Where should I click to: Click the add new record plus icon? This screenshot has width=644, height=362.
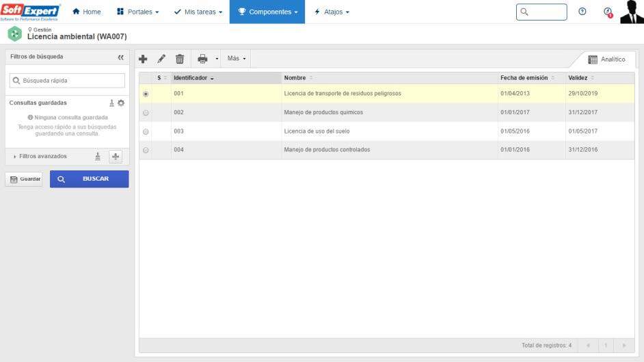click(143, 59)
